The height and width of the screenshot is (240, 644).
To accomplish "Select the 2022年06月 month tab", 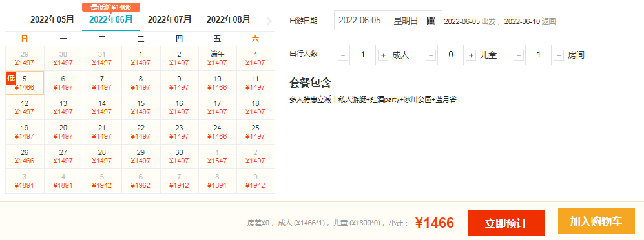I will pos(111,19).
